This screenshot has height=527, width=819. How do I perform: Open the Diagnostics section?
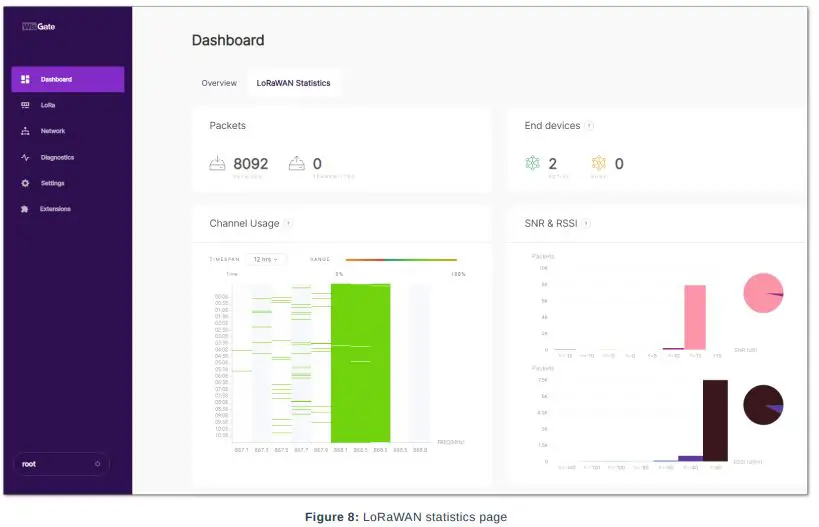click(68, 157)
